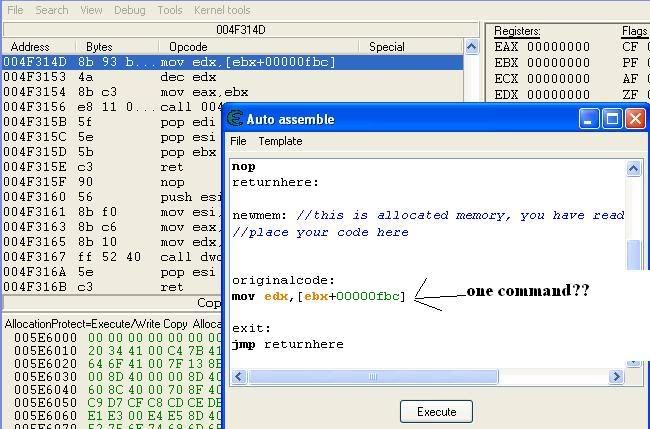Click the Cheat Engine icon in Auto assemble title bar
The height and width of the screenshot is (429, 650).
pyautogui.click(x=236, y=119)
